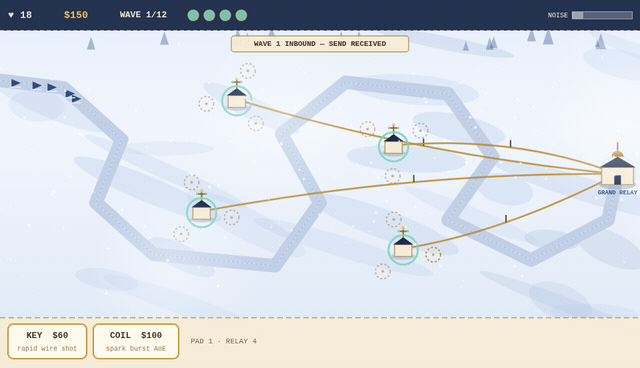Select the highlighted orange build pad
The image size is (640, 368).
click(433, 255)
